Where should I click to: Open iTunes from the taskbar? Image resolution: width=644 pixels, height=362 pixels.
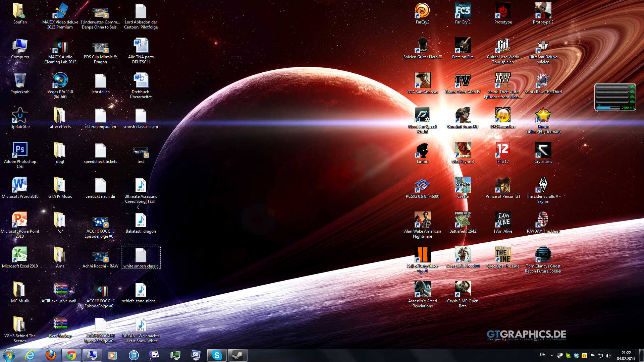click(133, 355)
